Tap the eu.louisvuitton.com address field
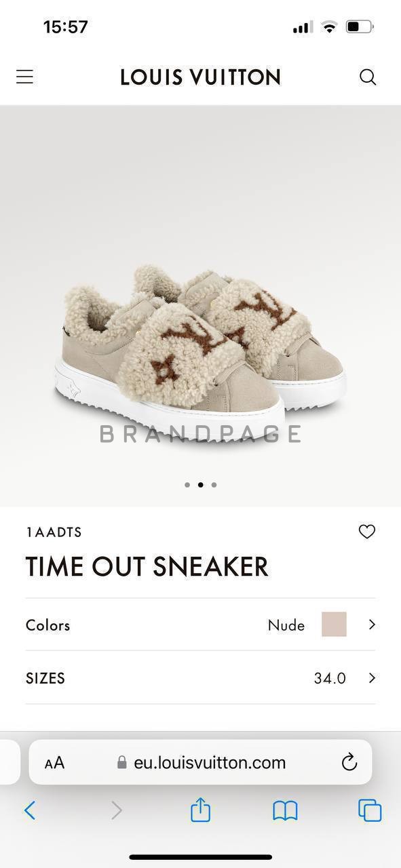The width and height of the screenshot is (401, 868). click(x=201, y=762)
